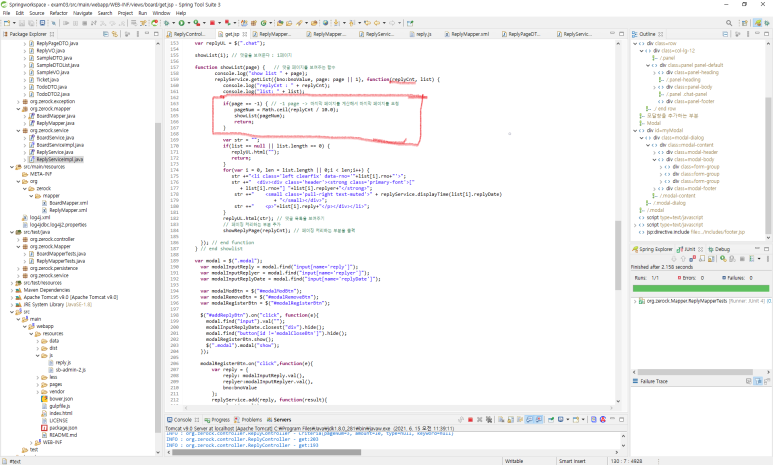
Task: Switch to the Debug view tab
Action: click(719, 249)
